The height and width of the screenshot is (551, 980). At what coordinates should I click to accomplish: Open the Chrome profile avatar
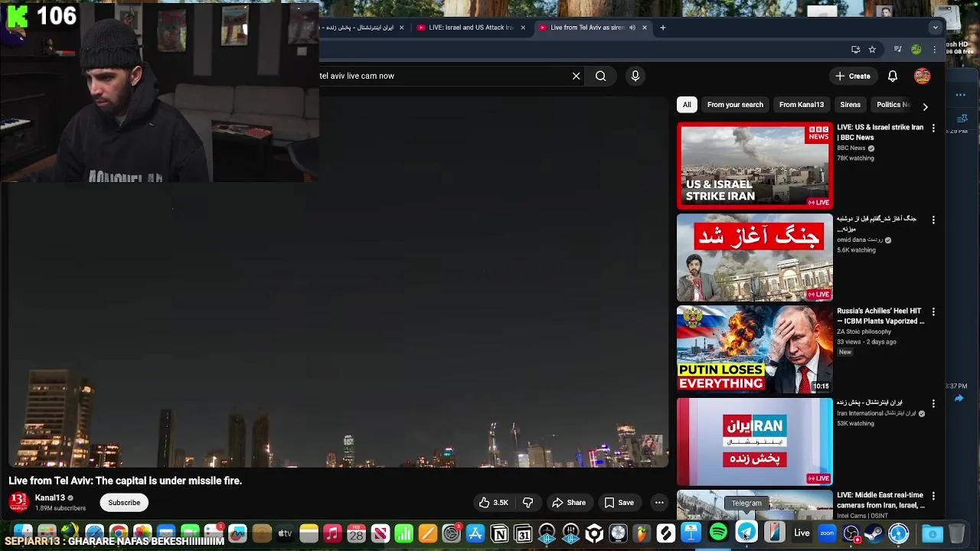click(916, 49)
